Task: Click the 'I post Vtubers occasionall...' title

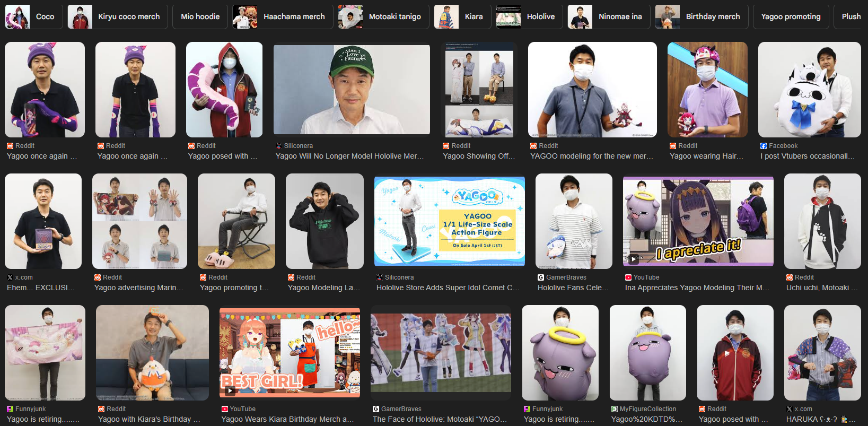Action: tap(808, 156)
